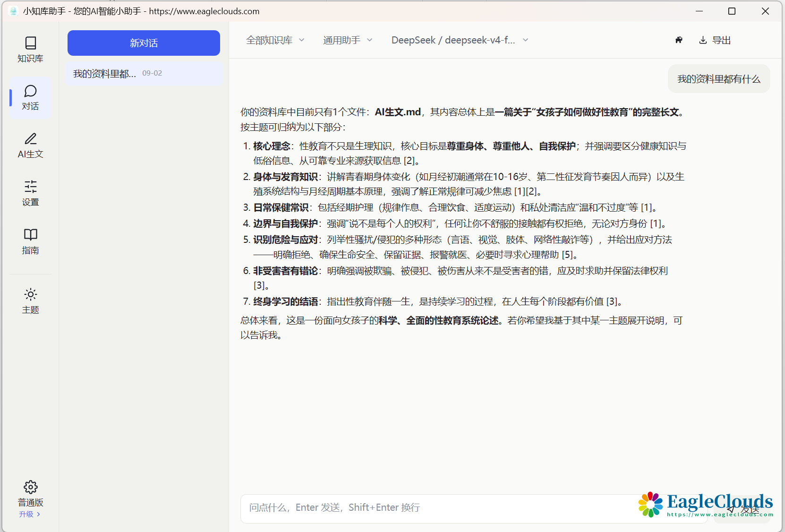Click the bold heading 核心理念
The image size is (785, 532).
click(x=272, y=146)
